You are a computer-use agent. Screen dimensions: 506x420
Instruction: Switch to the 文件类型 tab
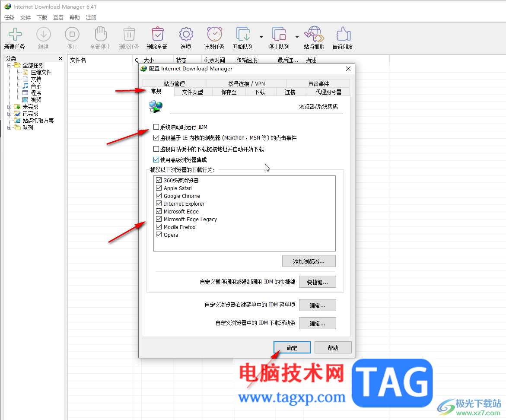click(193, 92)
